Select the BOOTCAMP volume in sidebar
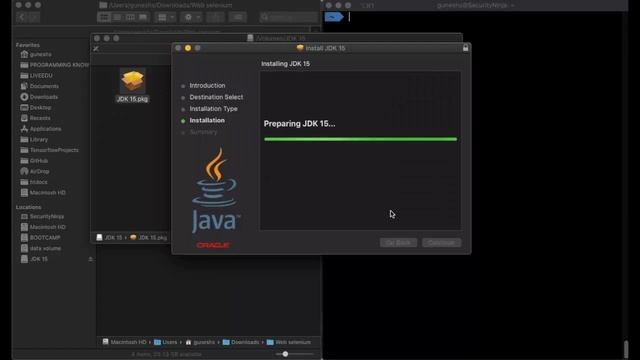Viewport: 640px width, 360px height. click(40, 238)
